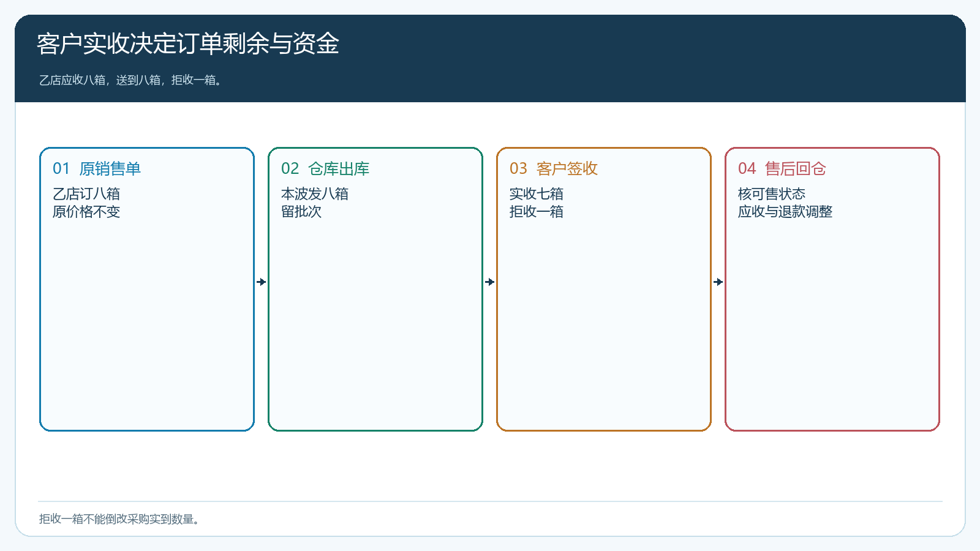Select the subtitle starting with 乙店应收八箱
Viewport: 980px width, 551px height.
[x=131, y=80]
